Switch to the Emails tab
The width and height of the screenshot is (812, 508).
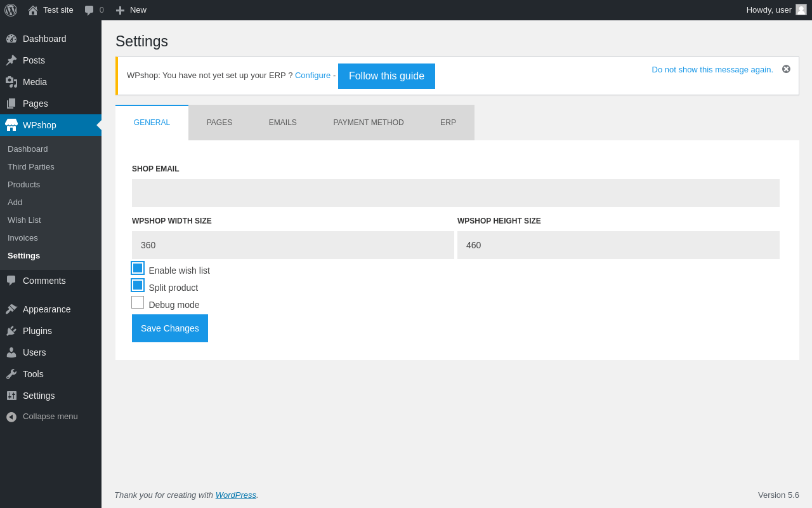pos(283,123)
